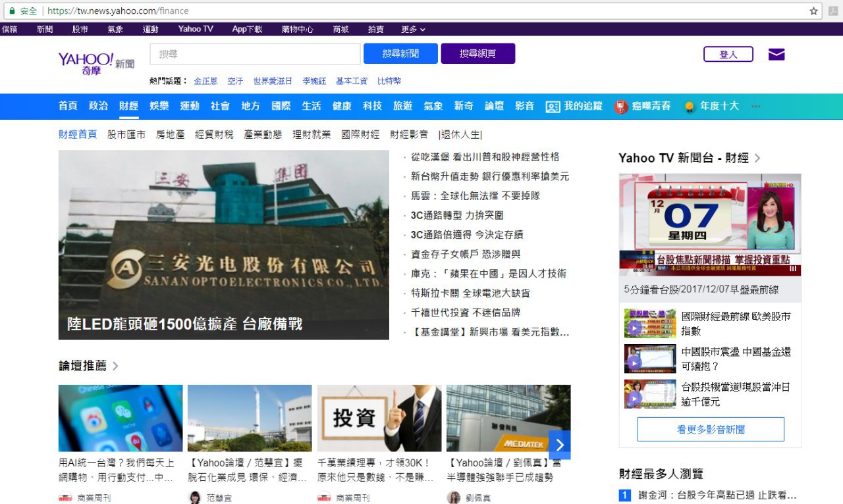Open 拍賣 in the top bar
Viewport: 843px width, 504px height.
click(376, 29)
